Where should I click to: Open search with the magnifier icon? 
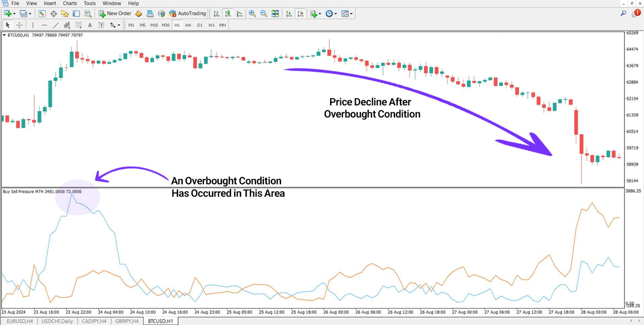(623, 13)
